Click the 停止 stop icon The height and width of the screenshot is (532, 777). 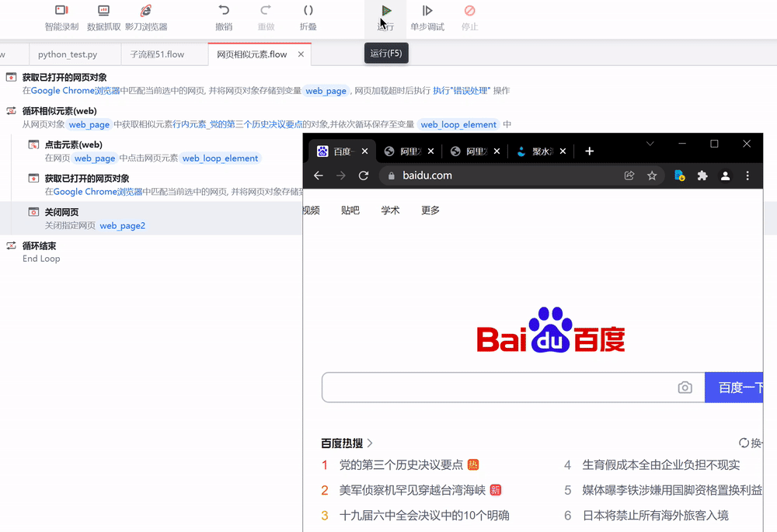click(x=470, y=10)
